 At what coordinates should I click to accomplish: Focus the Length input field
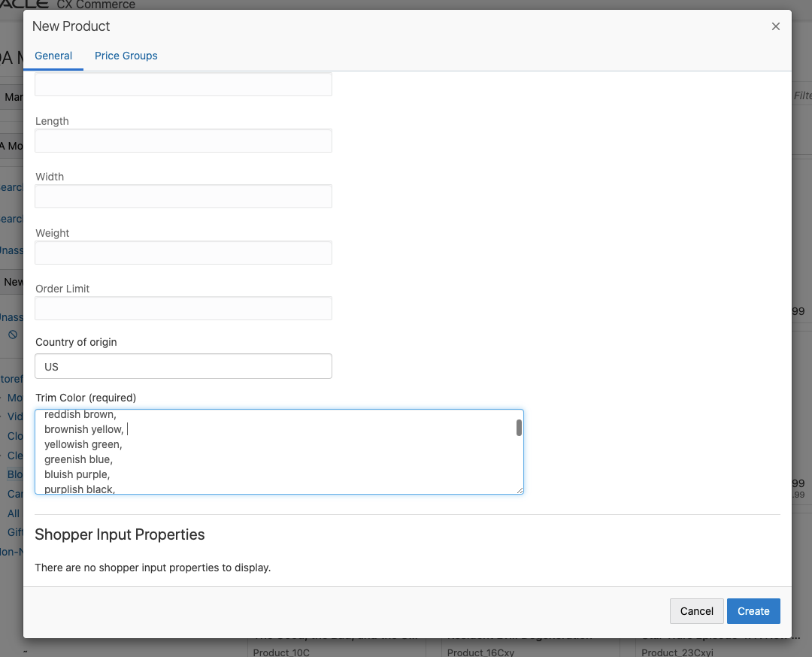point(183,141)
